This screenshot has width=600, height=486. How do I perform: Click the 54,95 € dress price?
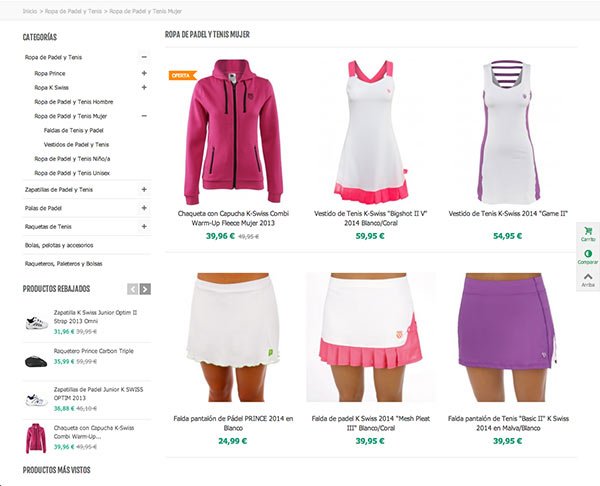point(507,236)
